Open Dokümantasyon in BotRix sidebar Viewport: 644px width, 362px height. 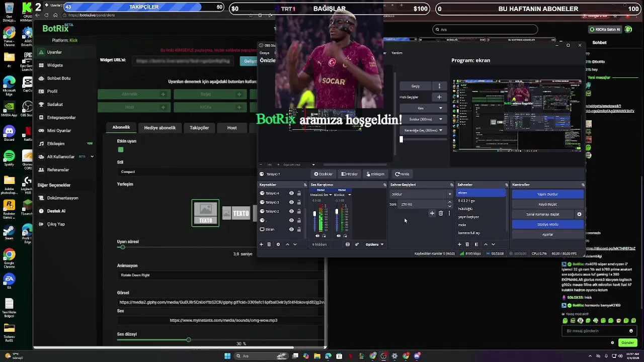[x=62, y=198]
